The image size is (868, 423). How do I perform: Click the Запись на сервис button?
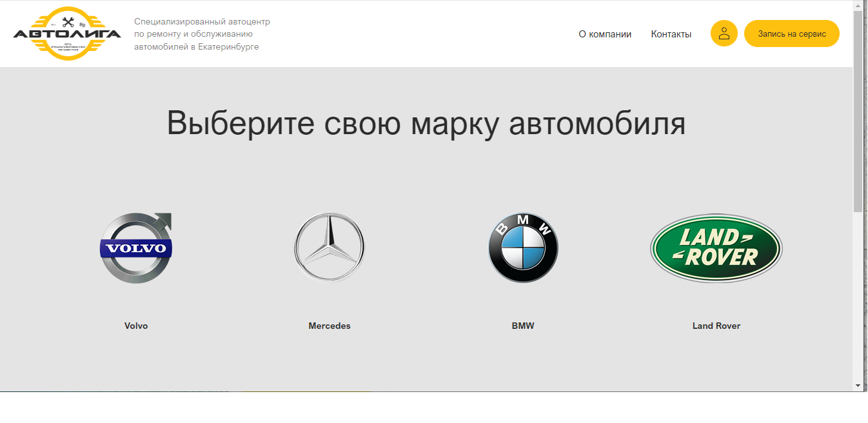click(x=792, y=34)
